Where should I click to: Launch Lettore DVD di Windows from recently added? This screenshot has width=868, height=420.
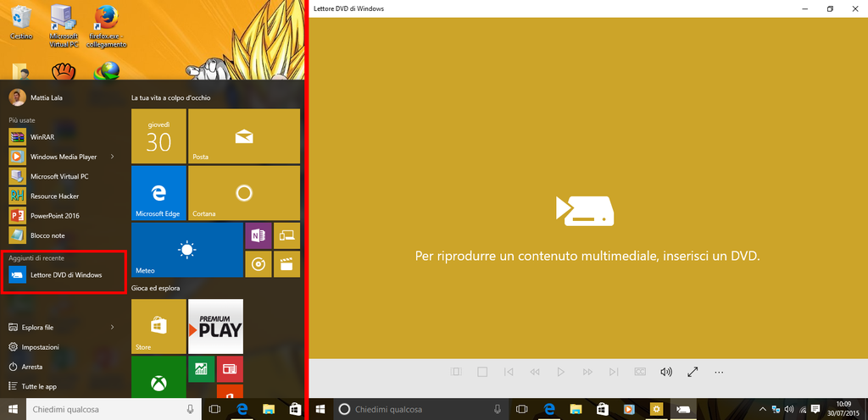(x=64, y=274)
